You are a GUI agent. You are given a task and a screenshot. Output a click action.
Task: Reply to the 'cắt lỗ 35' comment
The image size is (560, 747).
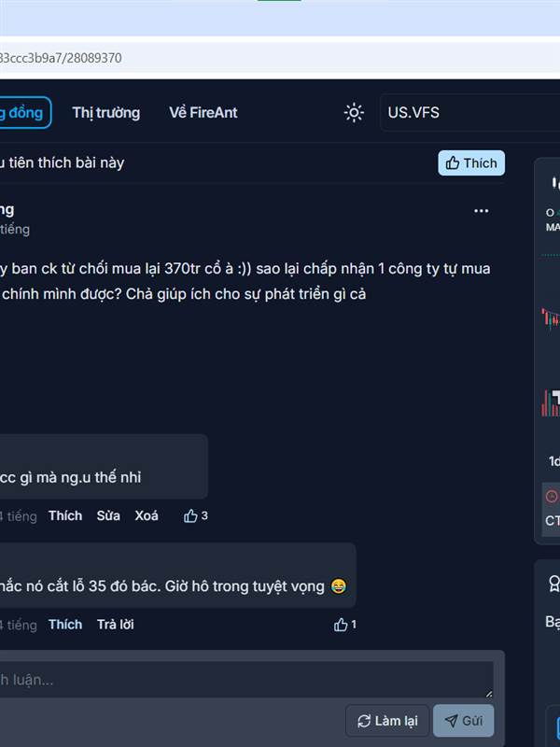[x=115, y=625]
